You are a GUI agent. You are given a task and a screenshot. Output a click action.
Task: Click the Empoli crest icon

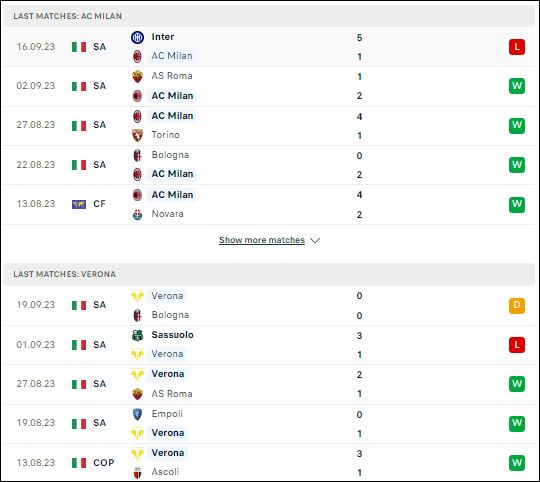click(137, 414)
